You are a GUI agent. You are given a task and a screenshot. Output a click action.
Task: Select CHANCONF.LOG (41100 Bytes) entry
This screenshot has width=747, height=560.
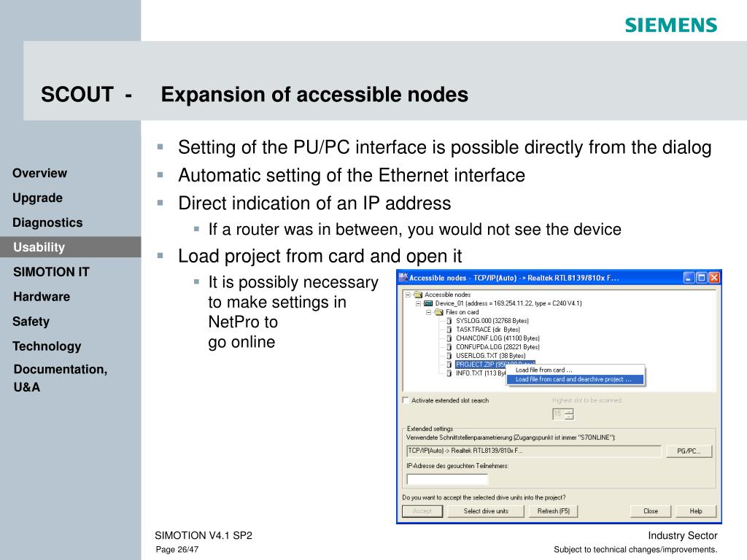(x=498, y=338)
